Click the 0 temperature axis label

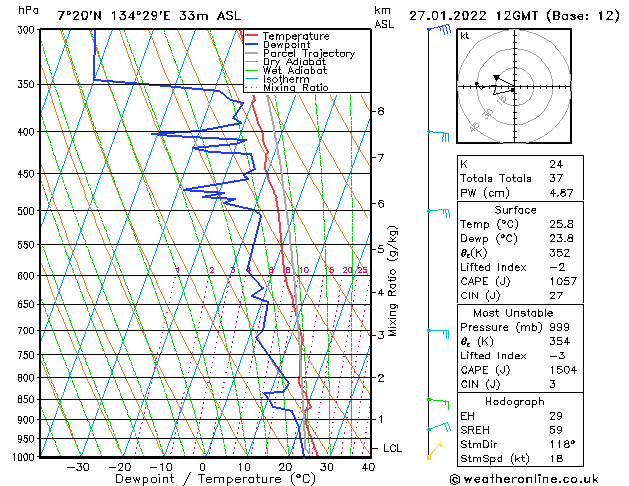[203, 467]
